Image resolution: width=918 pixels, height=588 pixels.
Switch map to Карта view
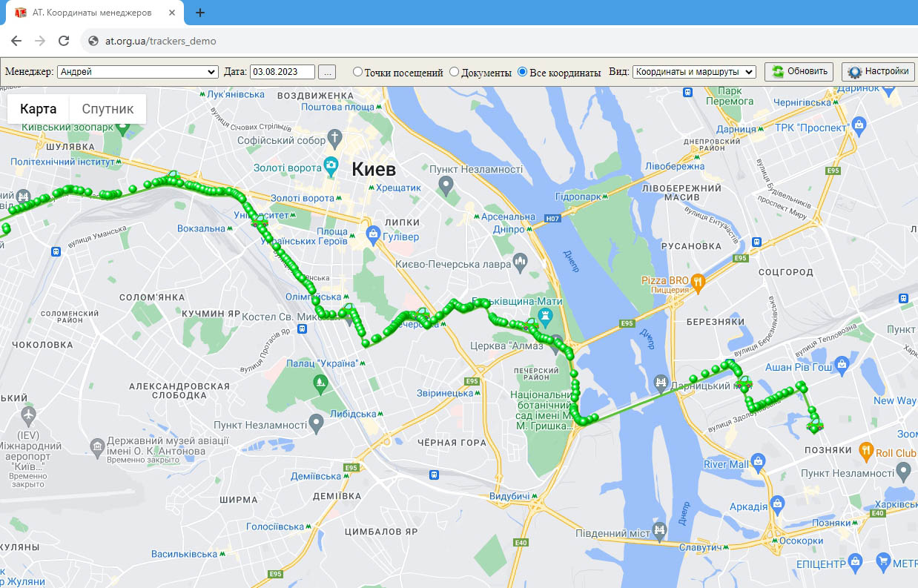pos(39,109)
